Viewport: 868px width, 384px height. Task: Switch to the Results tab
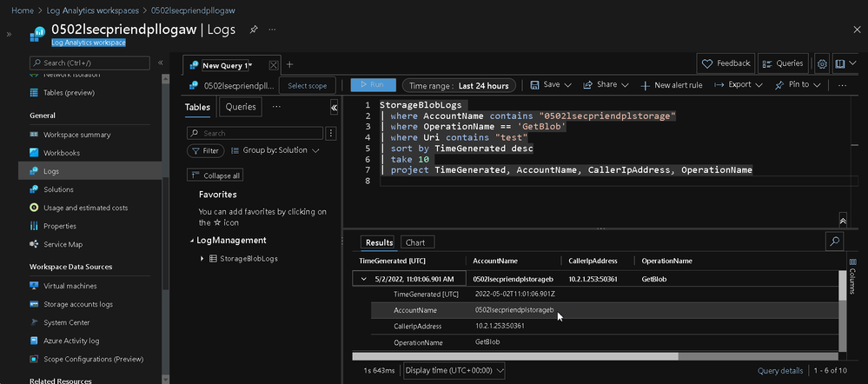379,242
